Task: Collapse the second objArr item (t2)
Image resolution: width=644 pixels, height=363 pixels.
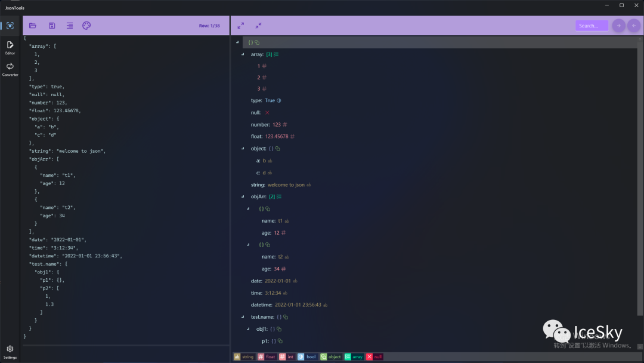Action: [x=248, y=245]
